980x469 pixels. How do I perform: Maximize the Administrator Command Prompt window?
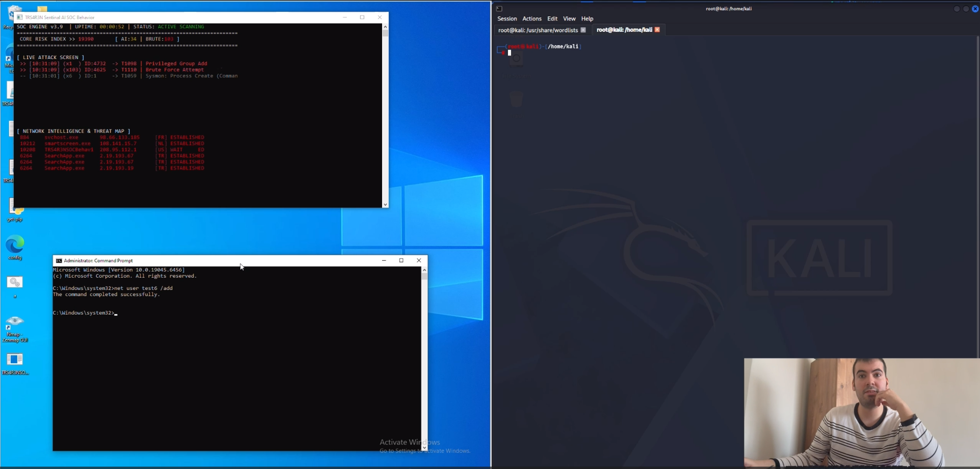401,260
